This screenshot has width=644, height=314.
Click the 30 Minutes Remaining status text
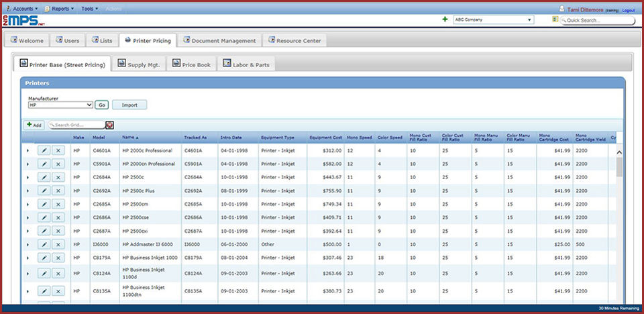tap(618, 308)
